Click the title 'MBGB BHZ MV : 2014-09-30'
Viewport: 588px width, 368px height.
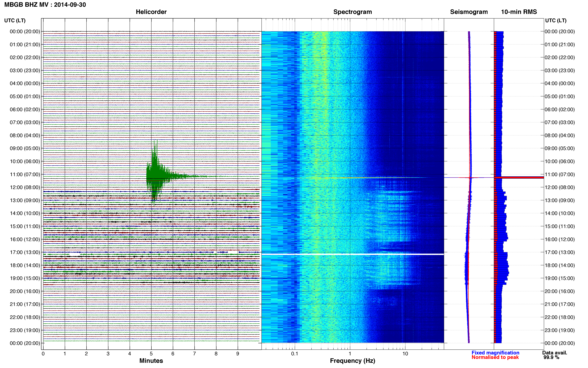coord(45,5)
